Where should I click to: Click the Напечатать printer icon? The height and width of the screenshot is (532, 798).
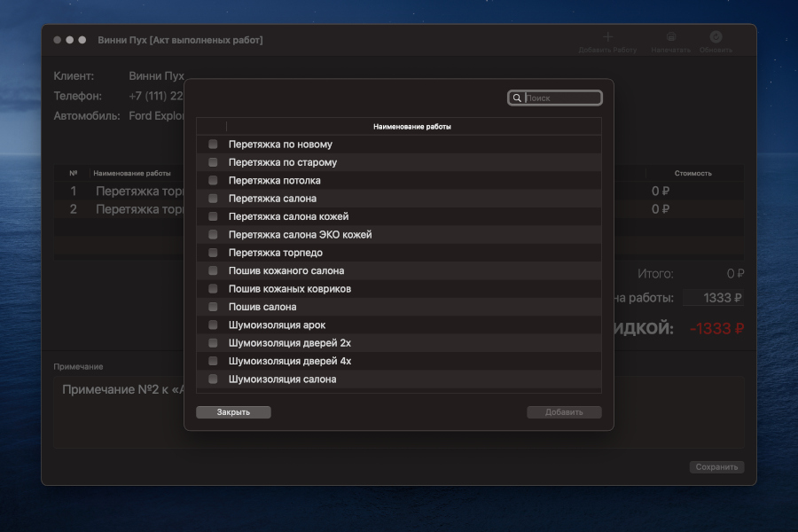[671, 36]
